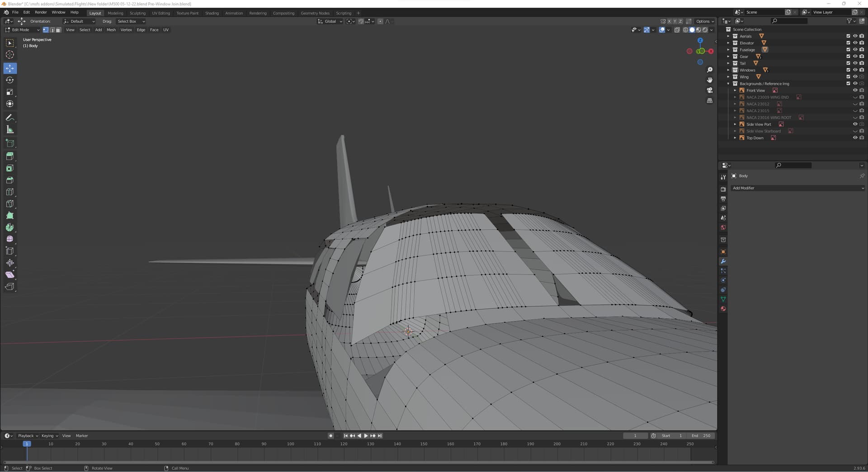Hide the Top Down reference image
This screenshot has height=472, width=868.
tap(855, 138)
